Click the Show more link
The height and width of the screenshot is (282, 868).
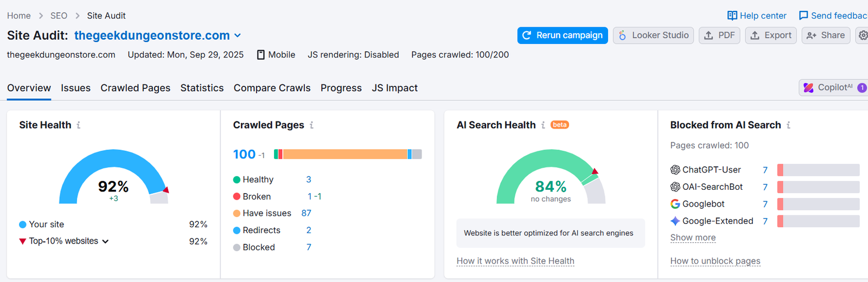[693, 238]
